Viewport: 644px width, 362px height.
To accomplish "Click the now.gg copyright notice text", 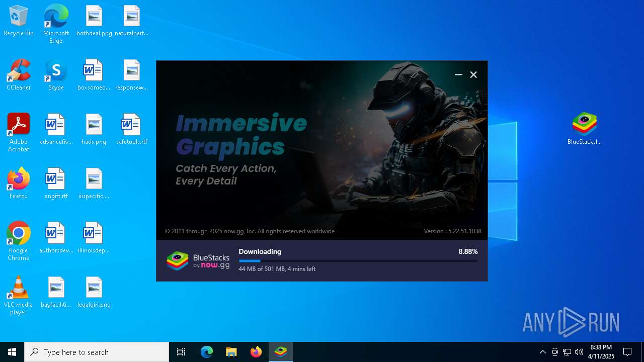I will click(250, 231).
